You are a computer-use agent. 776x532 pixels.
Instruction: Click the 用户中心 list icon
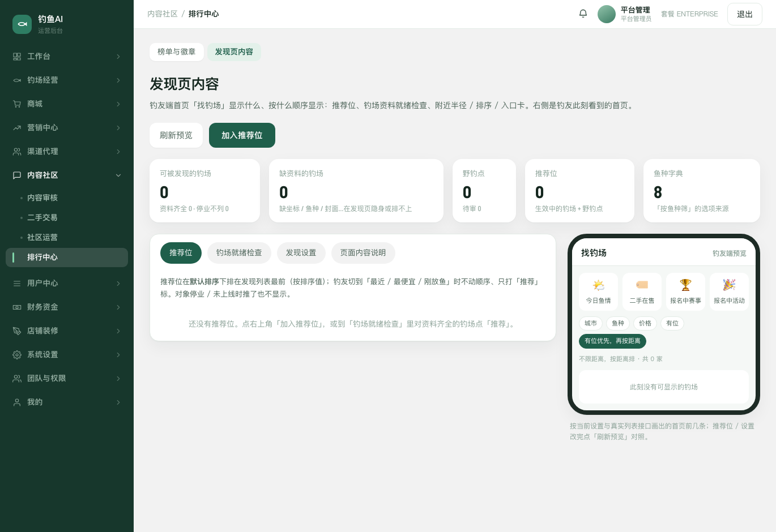[17, 284]
